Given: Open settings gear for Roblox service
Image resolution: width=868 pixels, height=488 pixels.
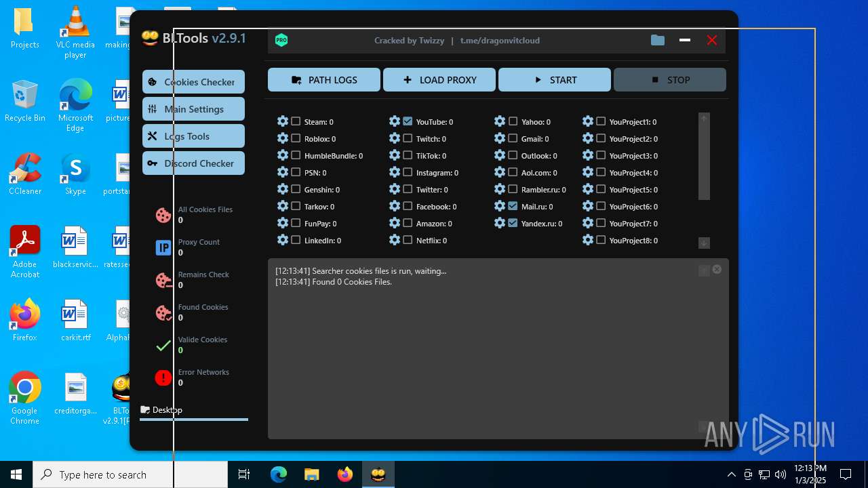Looking at the screenshot, I should 283,138.
